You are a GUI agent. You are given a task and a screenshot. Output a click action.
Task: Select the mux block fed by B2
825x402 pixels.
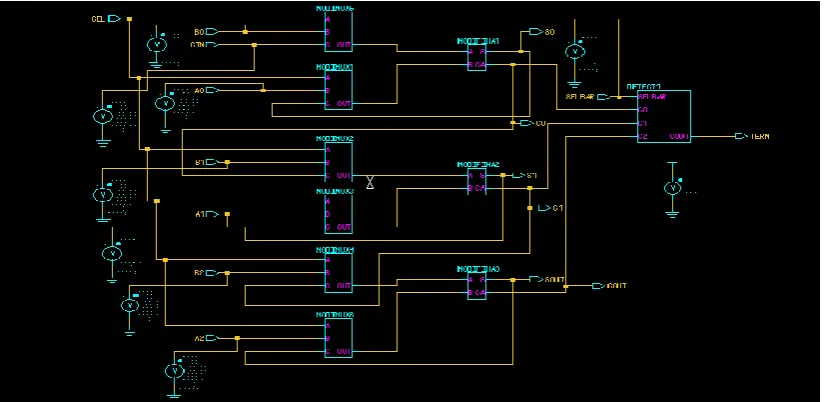point(338,273)
